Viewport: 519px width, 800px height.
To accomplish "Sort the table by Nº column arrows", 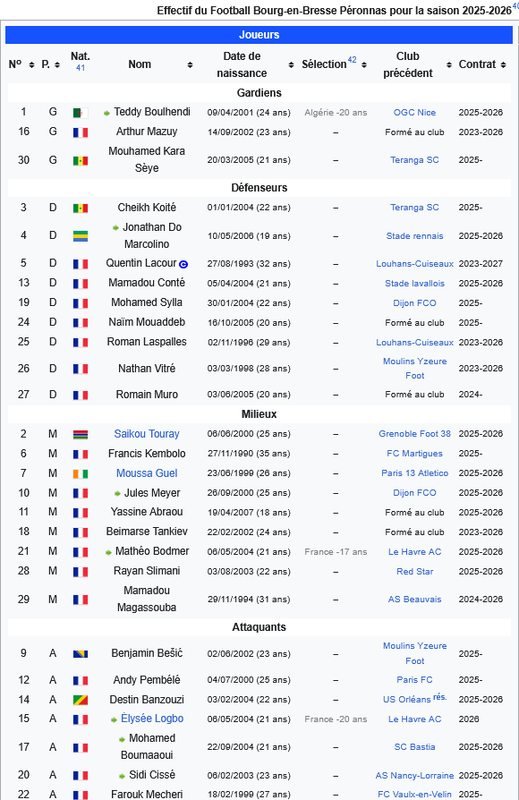I will (32, 65).
